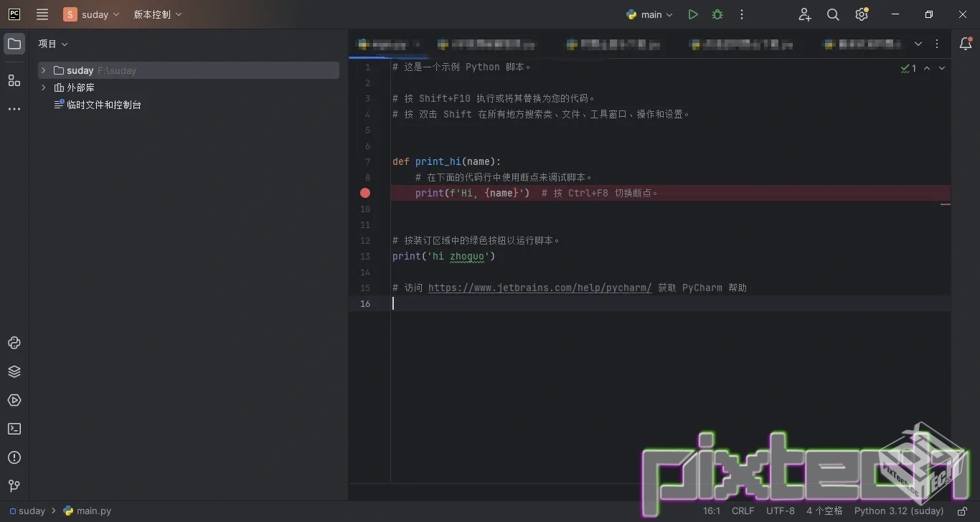980x522 pixels.
Task: Open the Python Console tool window
Action: point(14,343)
